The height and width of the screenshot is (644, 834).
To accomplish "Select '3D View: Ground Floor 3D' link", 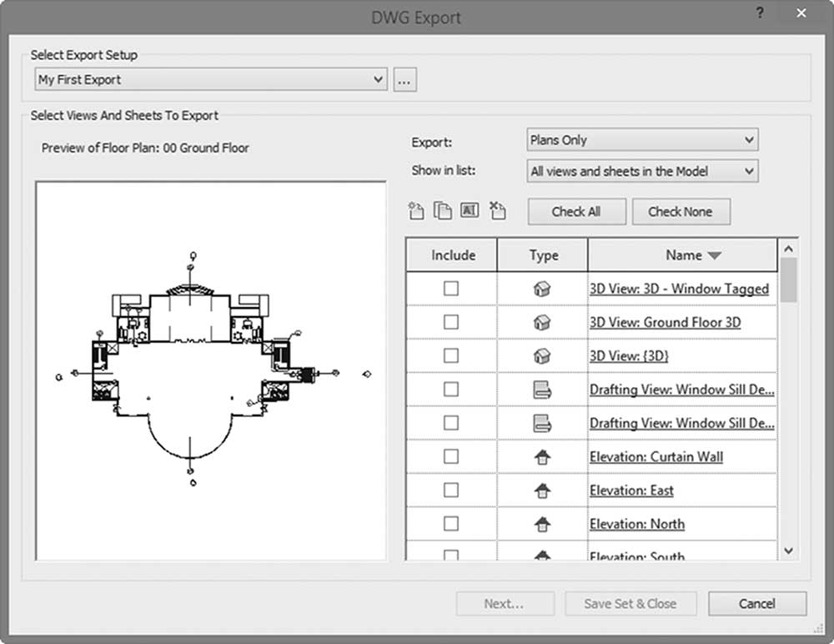I will pyautogui.click(x=665, y=323).
